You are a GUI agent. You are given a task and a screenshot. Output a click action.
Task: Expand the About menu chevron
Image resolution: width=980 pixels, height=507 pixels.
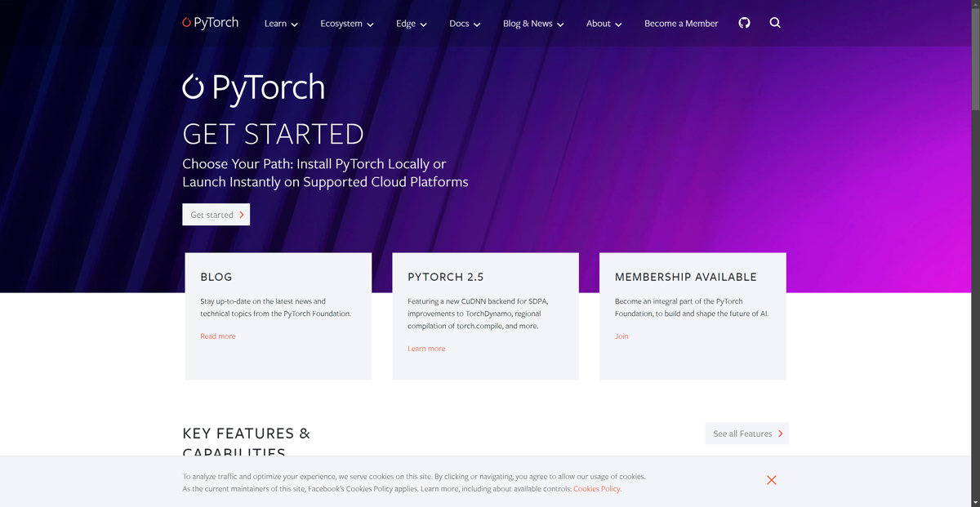click(x=618, y=24)
